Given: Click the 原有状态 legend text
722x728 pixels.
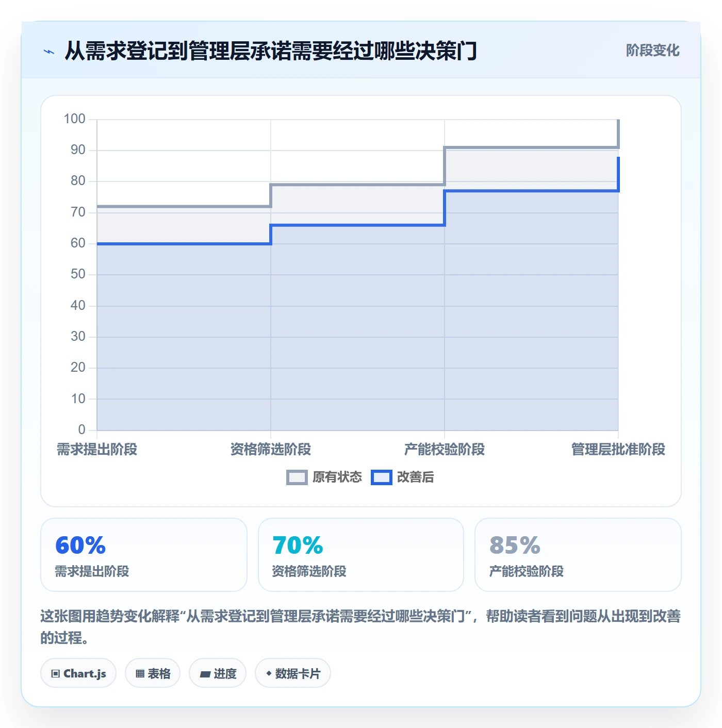Looking at the screenshot, I should click(x=337, y=477).
